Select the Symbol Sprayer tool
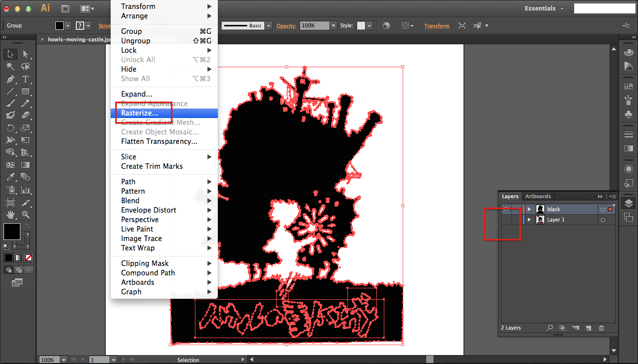The height and width of the screenshot is (364, 638). tap(10, 190)
